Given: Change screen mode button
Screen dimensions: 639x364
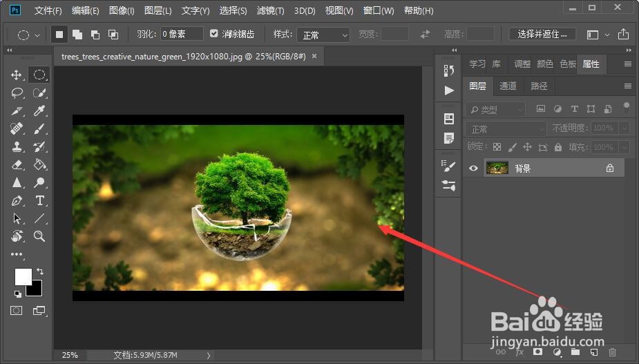Looking at the screenshot, I should (x=39, y=311).
